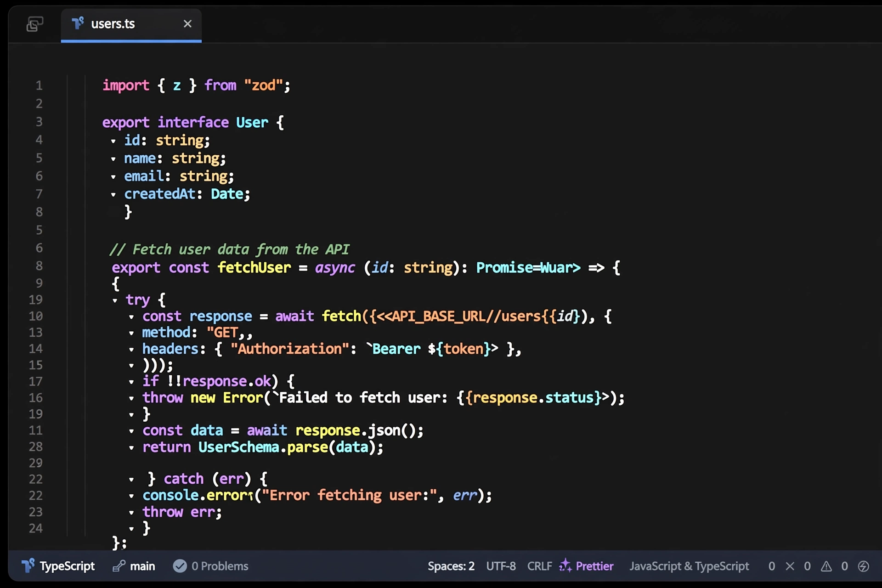
Task: Open the editors view icon left of the tab
Action: click(x=35, y=24)
